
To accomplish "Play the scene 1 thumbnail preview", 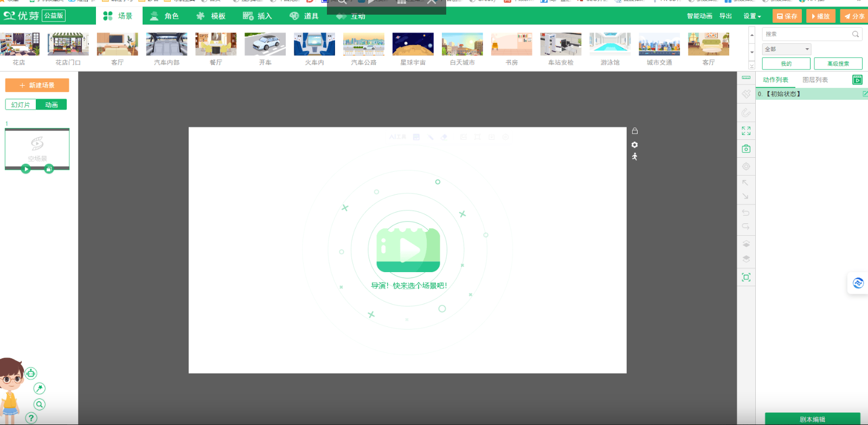I will (25, 169).
